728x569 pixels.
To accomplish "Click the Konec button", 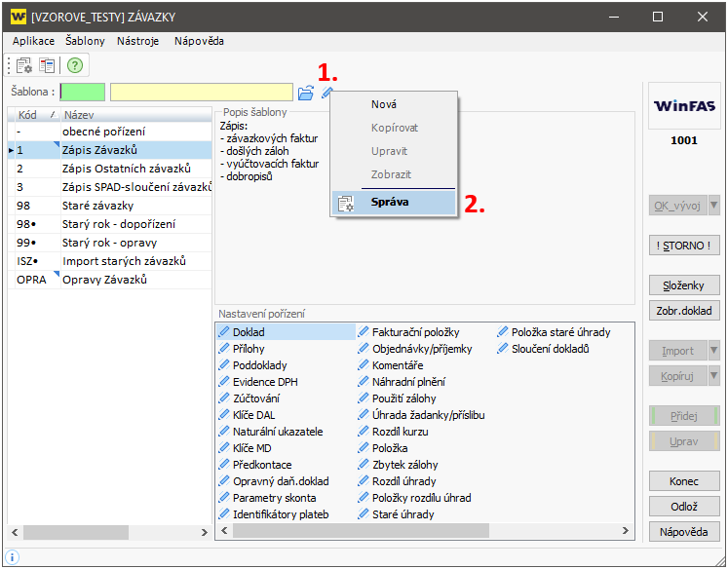I will point(684,481).
